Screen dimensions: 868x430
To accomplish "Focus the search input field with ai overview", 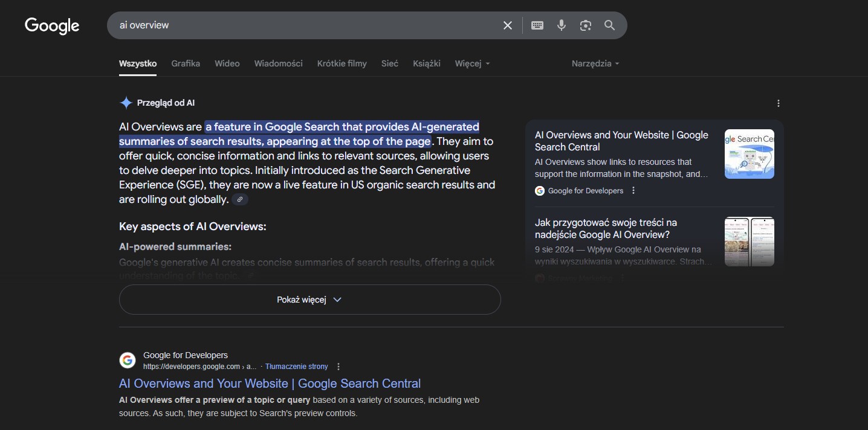I will pyautogui.click(x=302, y=25).
